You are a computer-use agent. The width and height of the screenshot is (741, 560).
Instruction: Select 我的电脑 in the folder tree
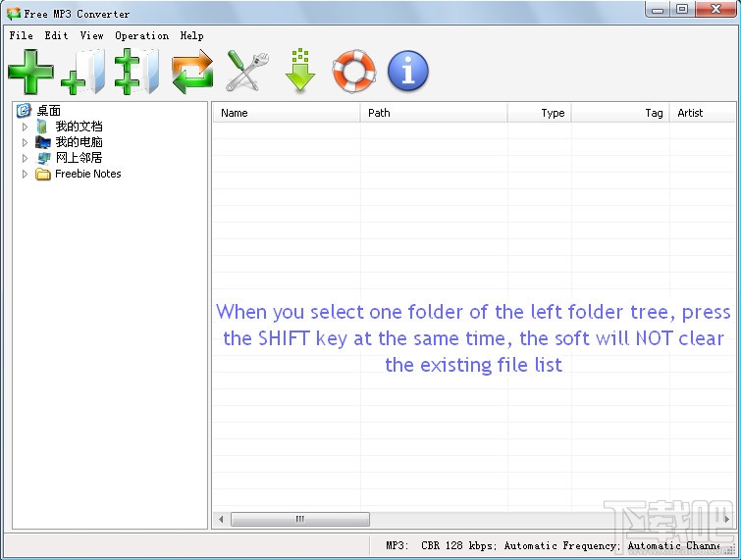click(x=79, y=142)
